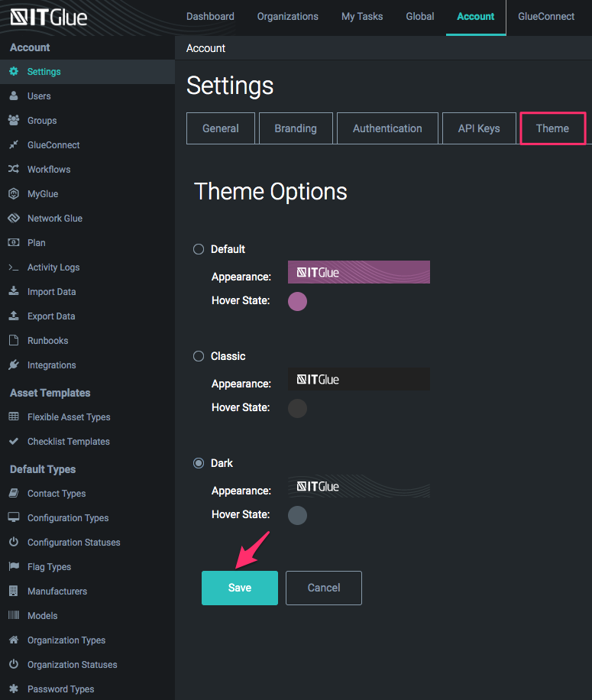Choose the Classic theme option

tap(198, 355)
